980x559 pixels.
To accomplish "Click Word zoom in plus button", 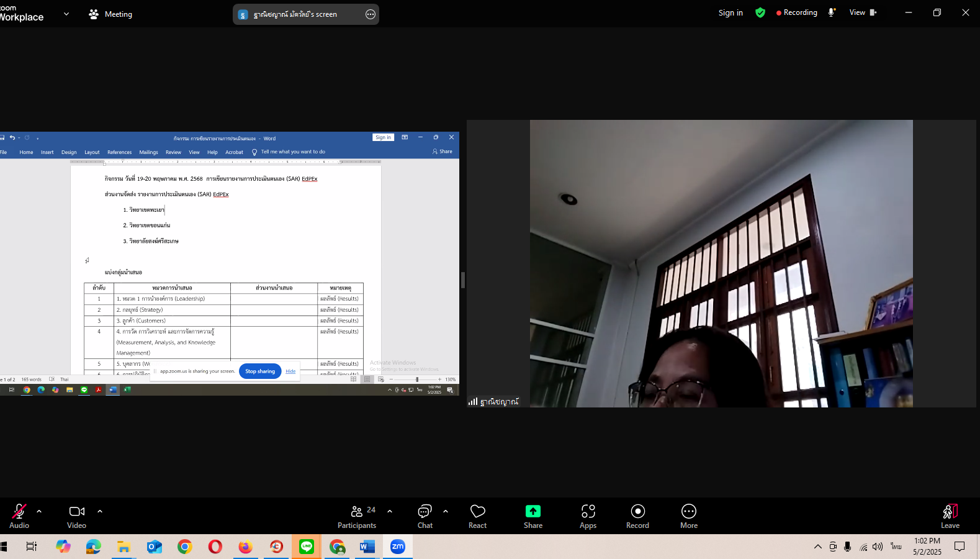I will pyautogui.click(x=439, y=379).
